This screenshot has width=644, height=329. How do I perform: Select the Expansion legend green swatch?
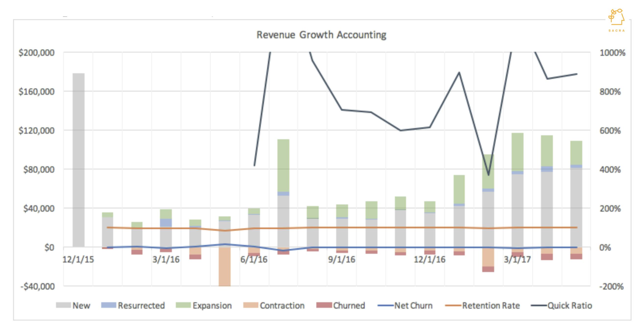183,305
